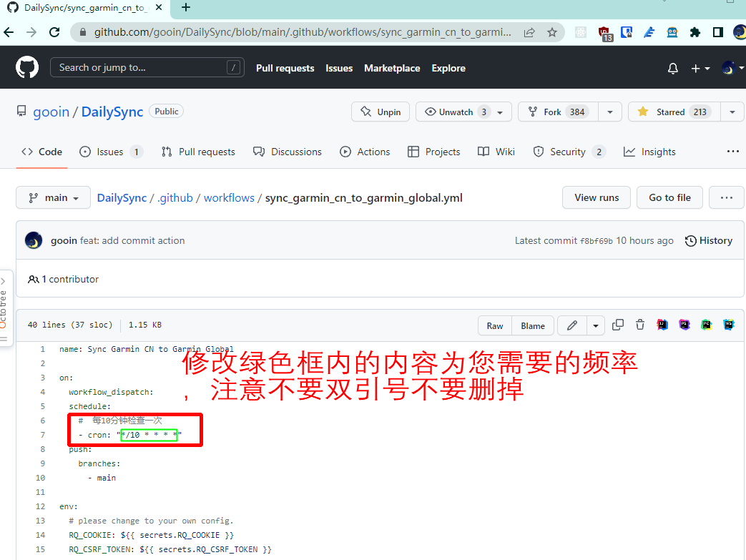
Task: Open the repository Pull requests tab
Action: coord(198,152)
